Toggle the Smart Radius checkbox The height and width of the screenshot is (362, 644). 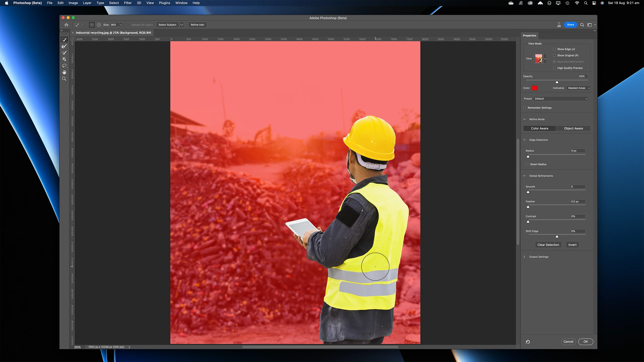pyautogui.click(x=527, y=164)
